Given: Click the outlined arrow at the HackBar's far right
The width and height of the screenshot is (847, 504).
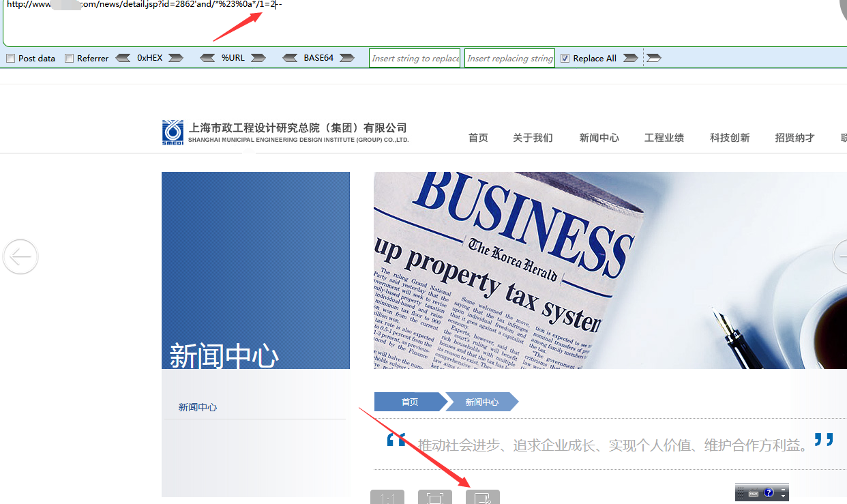Looking at the screenshot, I should pos(653,58).
